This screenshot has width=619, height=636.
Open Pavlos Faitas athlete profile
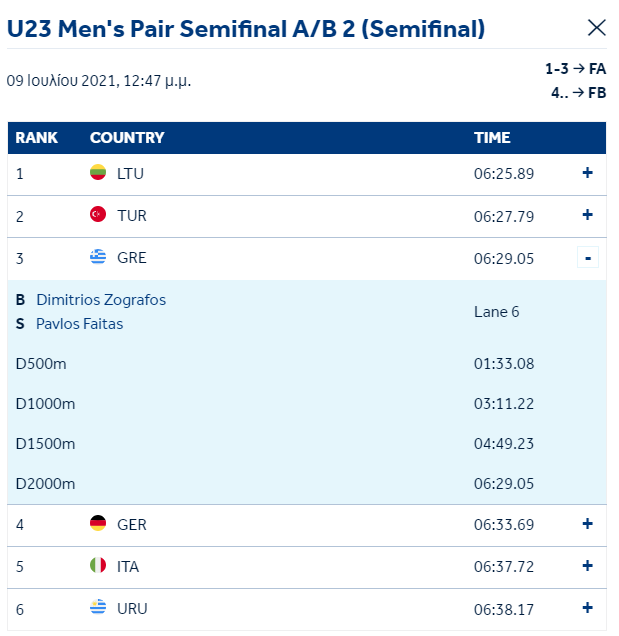80,324
